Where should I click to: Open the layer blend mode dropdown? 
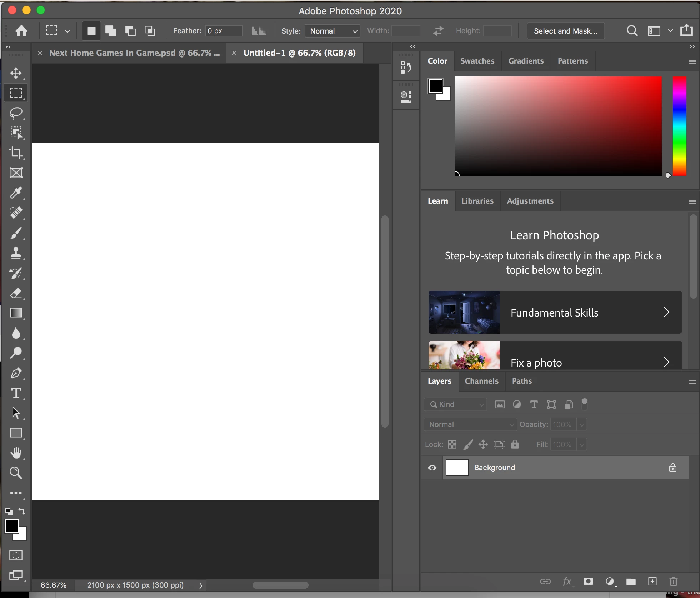tap(470, 424)
